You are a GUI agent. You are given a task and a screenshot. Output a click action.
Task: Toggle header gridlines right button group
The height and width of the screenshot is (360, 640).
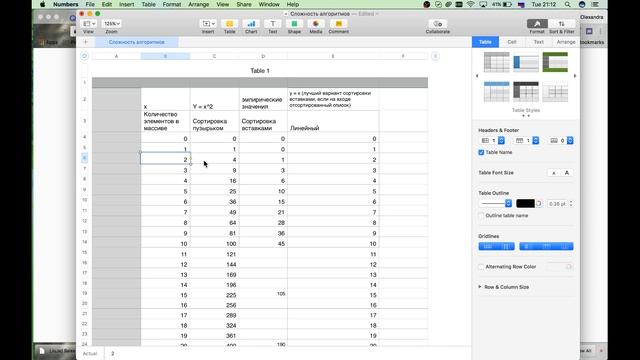point(546,246)
